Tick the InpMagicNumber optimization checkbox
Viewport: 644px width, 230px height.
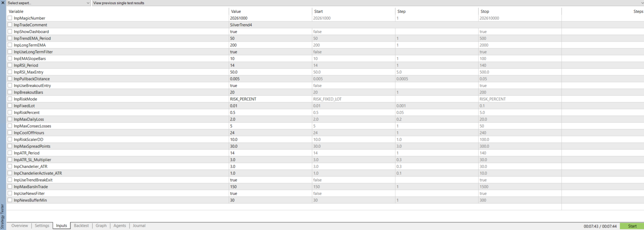pos(10,18)
